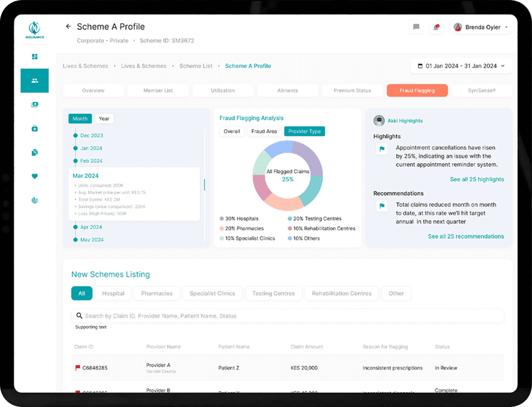The width and height of the screenshot is (532, 407).
Task: Select Feb 2024 on the timeline
Action: (x=91, y=161)
